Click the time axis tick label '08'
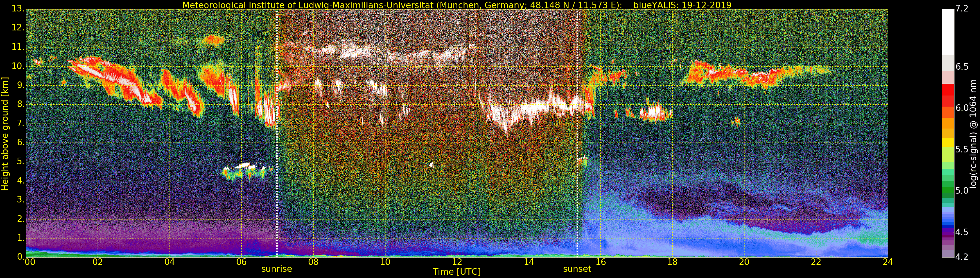The height and width of the screenshot is (278, 980). (x=313, y=262)
